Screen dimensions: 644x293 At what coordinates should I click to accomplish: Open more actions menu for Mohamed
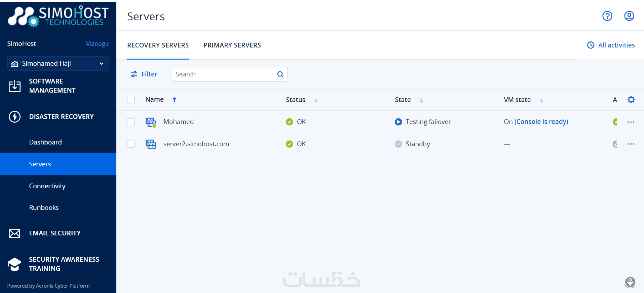[631, 122]
